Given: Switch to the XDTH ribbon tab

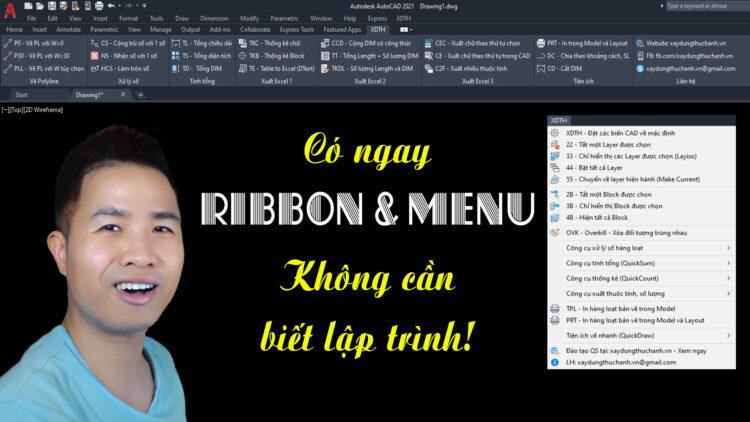Looking at the screenshot, I should 378,30.
